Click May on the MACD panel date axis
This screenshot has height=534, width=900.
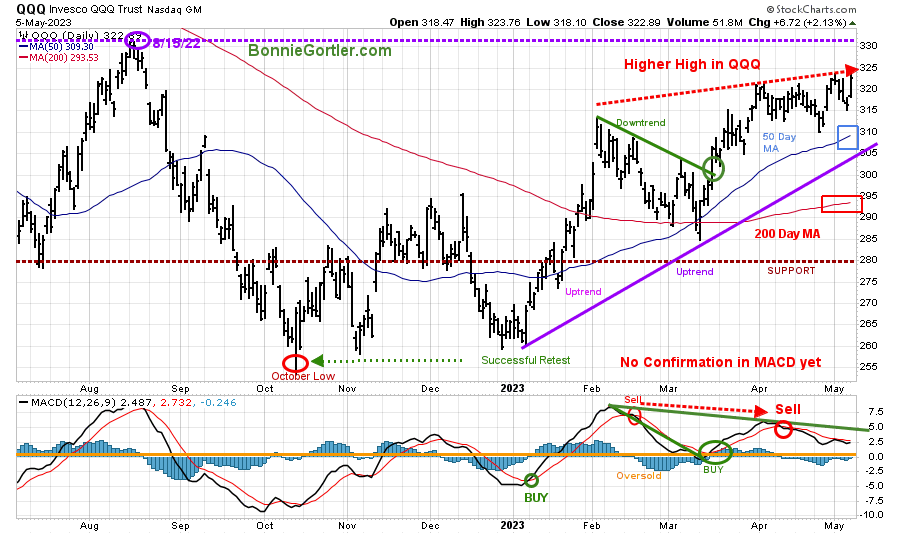click(834, 525)
